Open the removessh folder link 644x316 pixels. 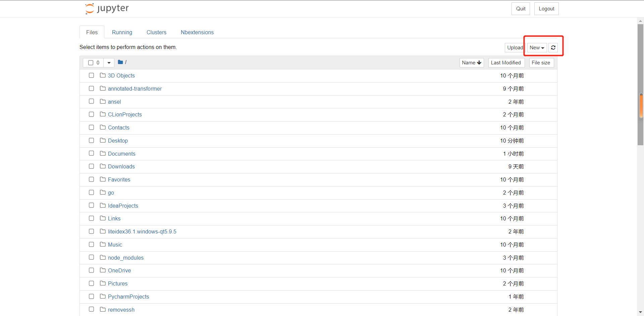121,310
